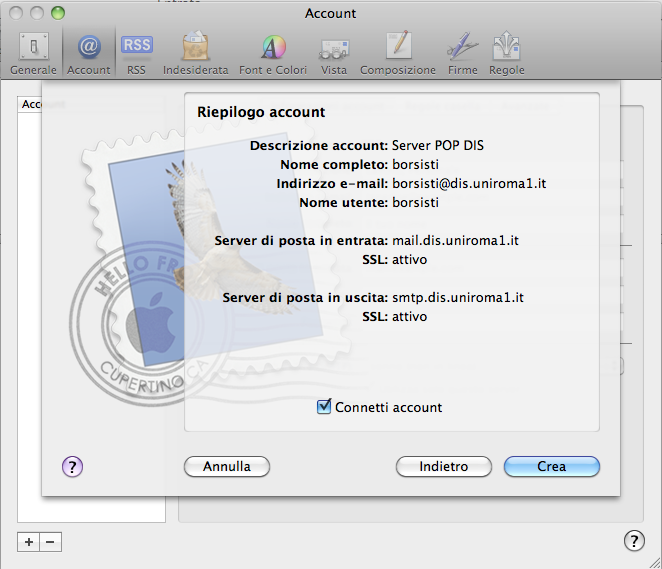Open help from the purple question mark
The width and height of the screenshot is (662, 569).
click(72, 466)
